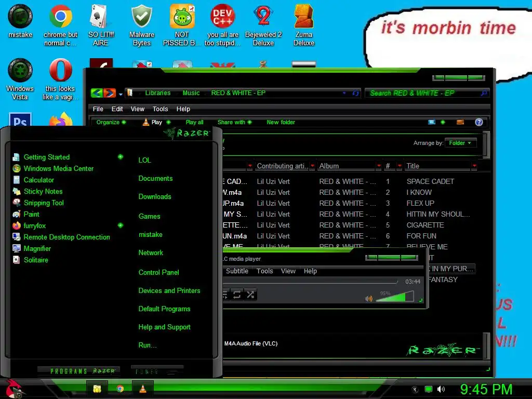Open the Bejeweled 2 Deluxe desktop icon
This screenshot has height=399, width=532.
(263, 25)
